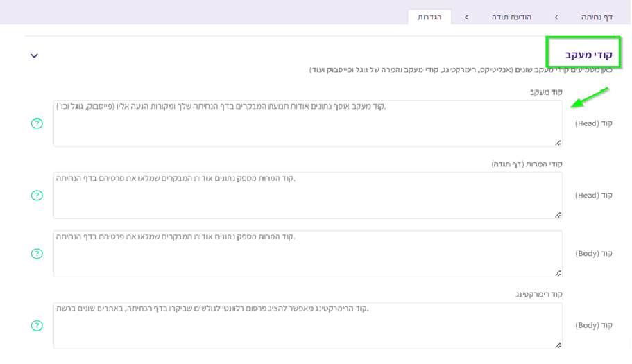Click the קוד רימרקטינג section label
The width and height of the screenshot is (632, 364).
click(538, 295)
